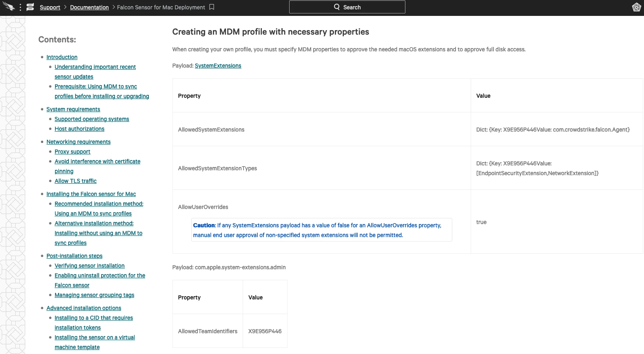Click the Search input field
Screen dimensions: 644x354
coord(347,7)
